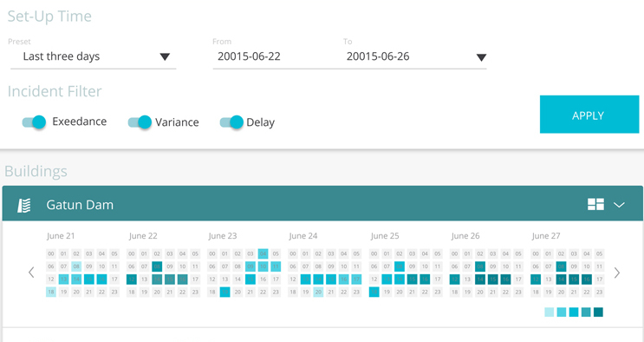Viewport: 644px width, 342px height.
Task: Open the Preset dropdown arrow
Action: coord(165,56)
